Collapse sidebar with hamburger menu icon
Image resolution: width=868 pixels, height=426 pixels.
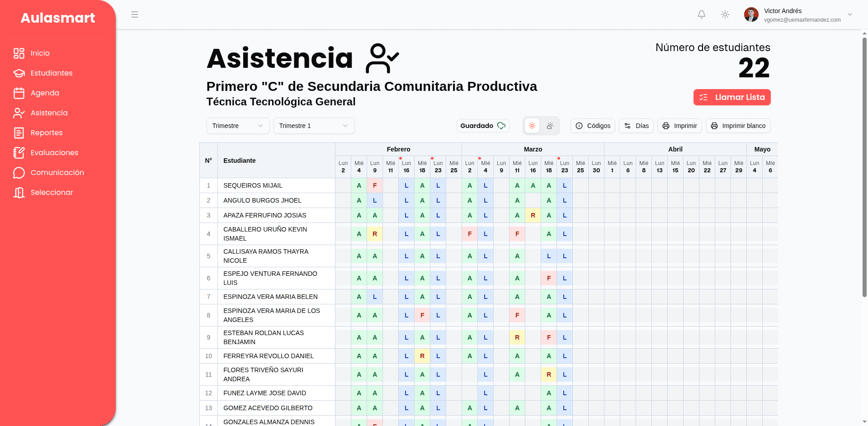[x=135, y=14]
